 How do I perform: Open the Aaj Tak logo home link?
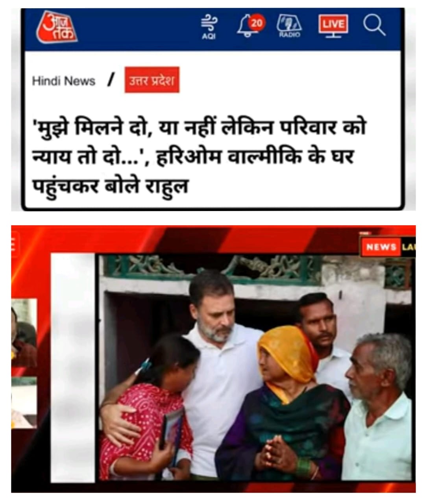[56, 27]
